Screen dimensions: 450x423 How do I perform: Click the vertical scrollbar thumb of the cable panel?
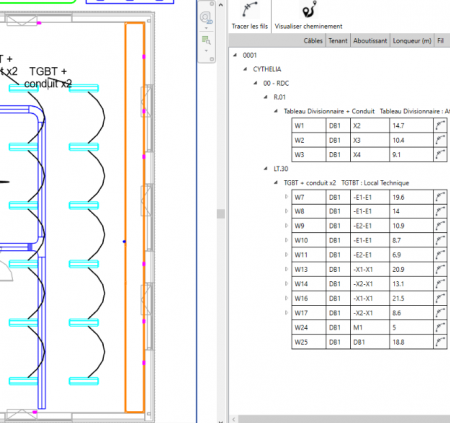221,213
